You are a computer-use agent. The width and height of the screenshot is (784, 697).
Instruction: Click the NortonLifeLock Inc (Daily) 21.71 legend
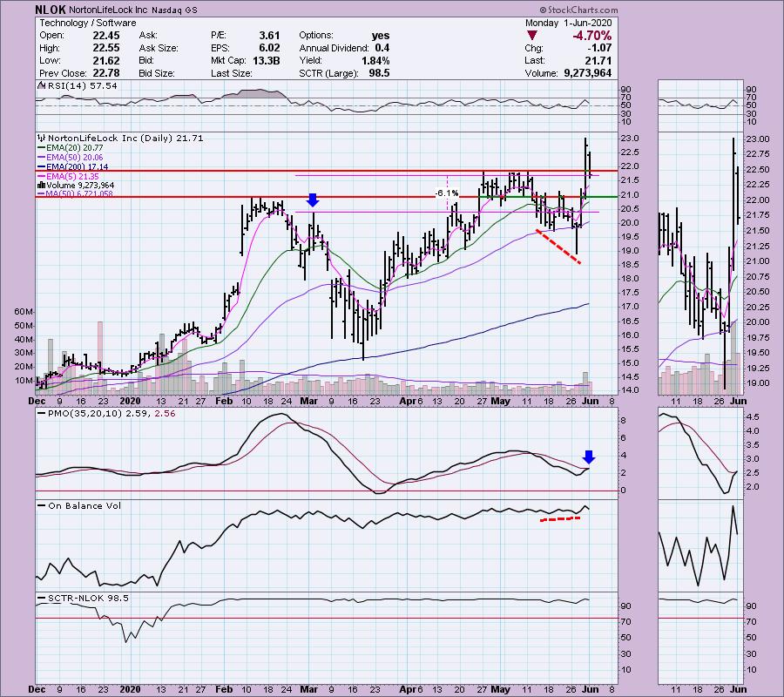click(x=125, y=138)
